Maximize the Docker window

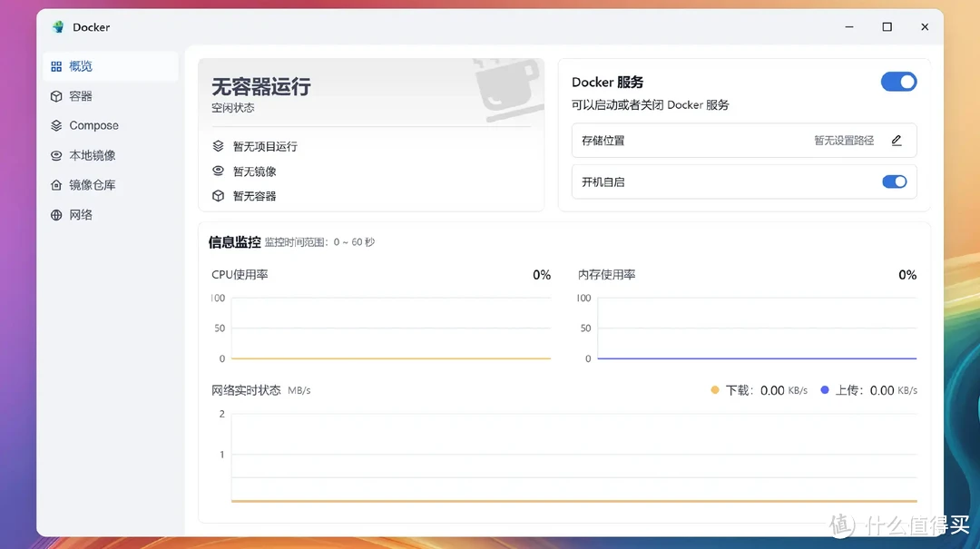pyautogui.click(x=887, y=27)
